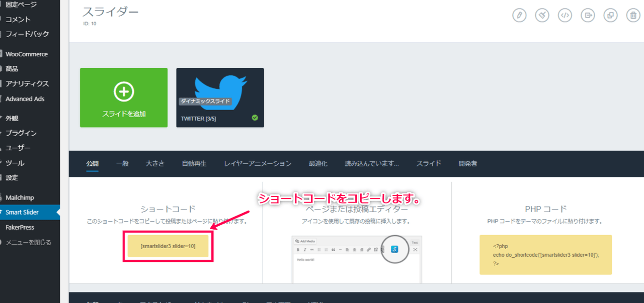
Task: Click the smartslider3 shortcode box
Action: (x=168, y=246)
